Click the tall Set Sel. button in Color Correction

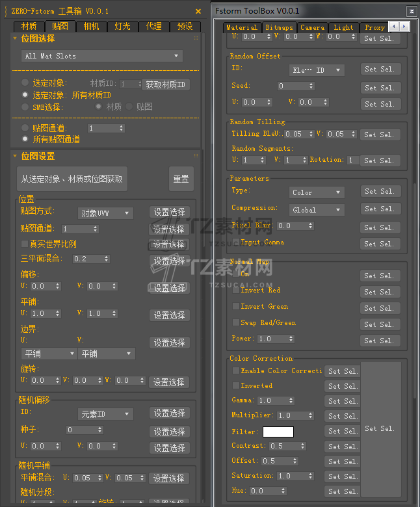[x=380, y=430]
